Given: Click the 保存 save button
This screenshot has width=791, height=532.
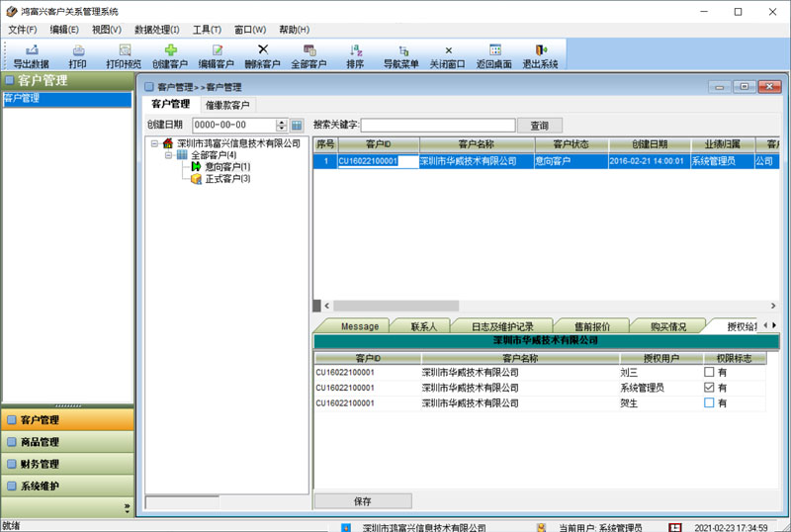Looking at the screenshot, I should [363, 501].
